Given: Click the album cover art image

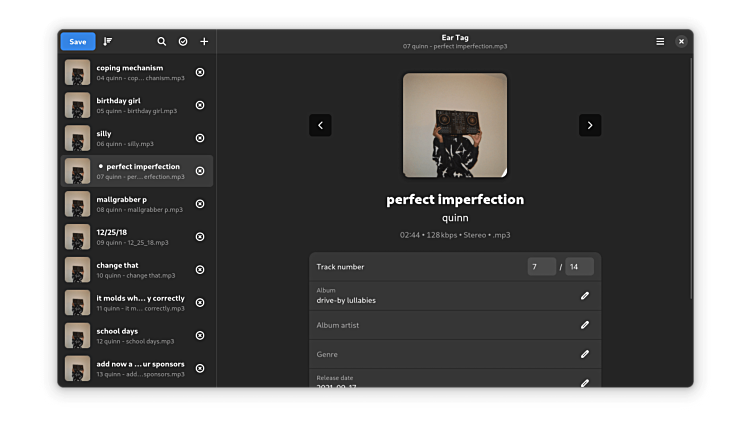Looking at the screenshot, I should pyautogui.click(x=455, y=125).
